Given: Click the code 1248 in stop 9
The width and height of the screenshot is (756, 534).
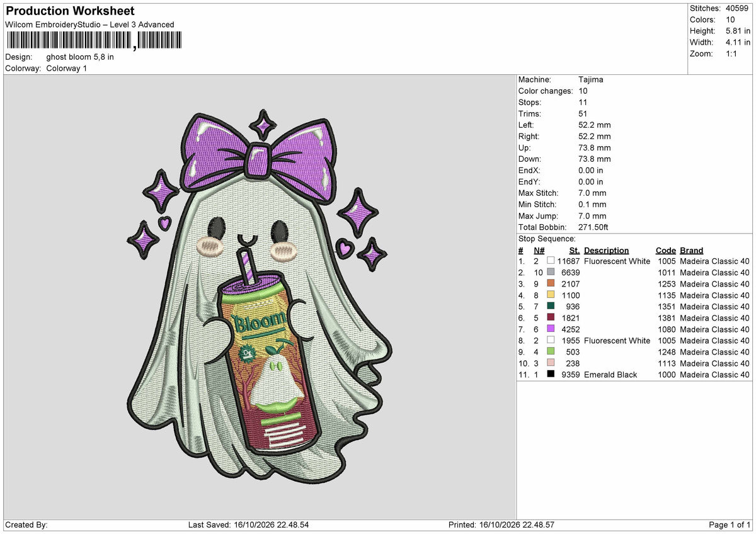Looking at the screenshot, I should (x=667, y=351).
